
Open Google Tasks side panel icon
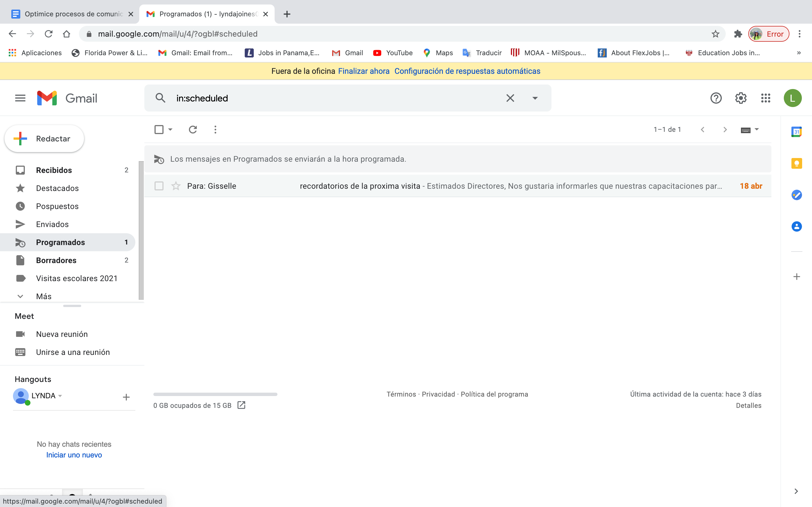point(796,195)
